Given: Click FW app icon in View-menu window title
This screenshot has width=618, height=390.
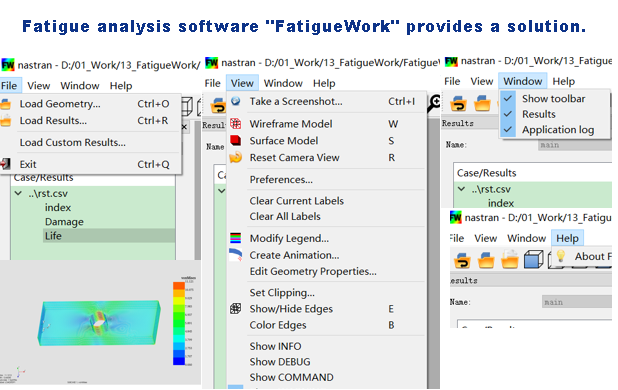Looking at the screenshot, I should tap(212, 62).
